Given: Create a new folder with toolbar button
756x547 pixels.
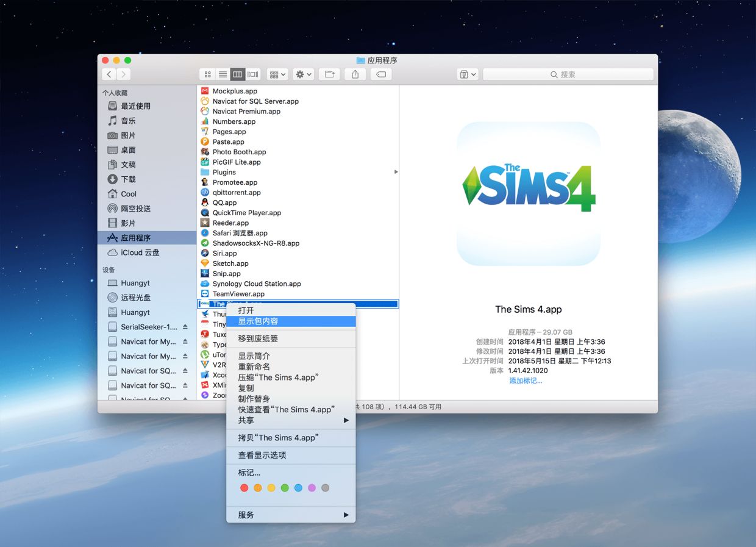Looking at the screenshot, I should (329, 74).
